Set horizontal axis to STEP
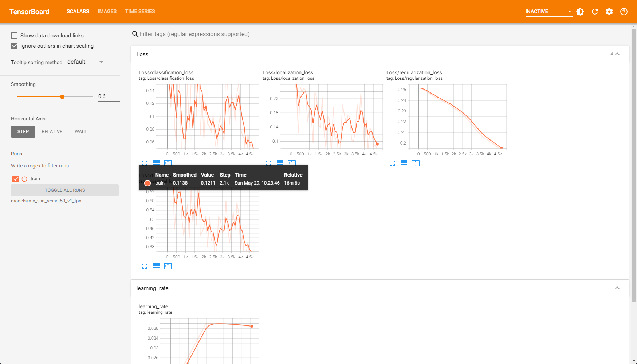The height and width of the screenshot is (364, 637). click(23, 132)
